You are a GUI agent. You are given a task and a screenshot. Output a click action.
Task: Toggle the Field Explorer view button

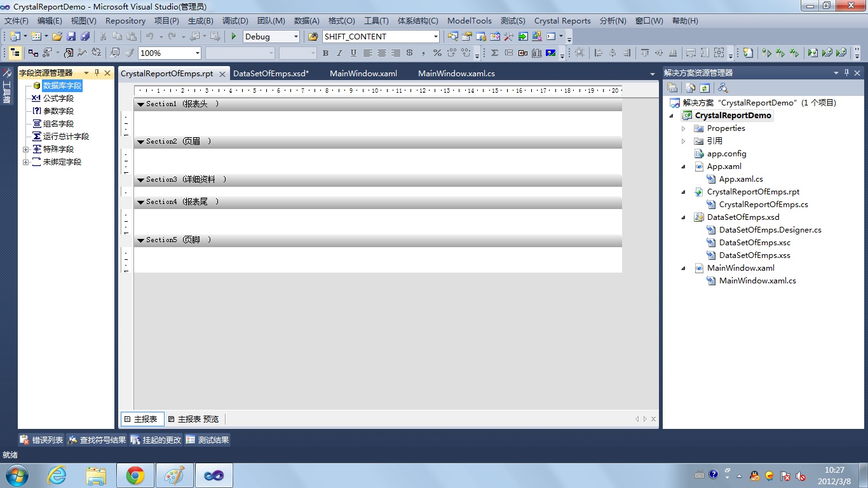pyautogui.click(x=15, y=53)
